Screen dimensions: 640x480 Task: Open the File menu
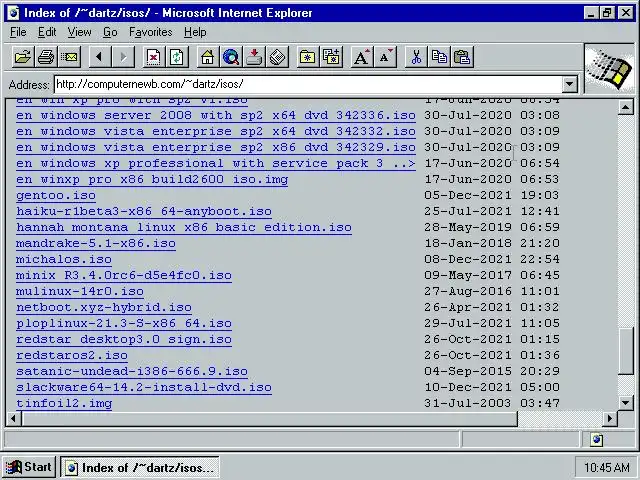click(x=18, y=32)
